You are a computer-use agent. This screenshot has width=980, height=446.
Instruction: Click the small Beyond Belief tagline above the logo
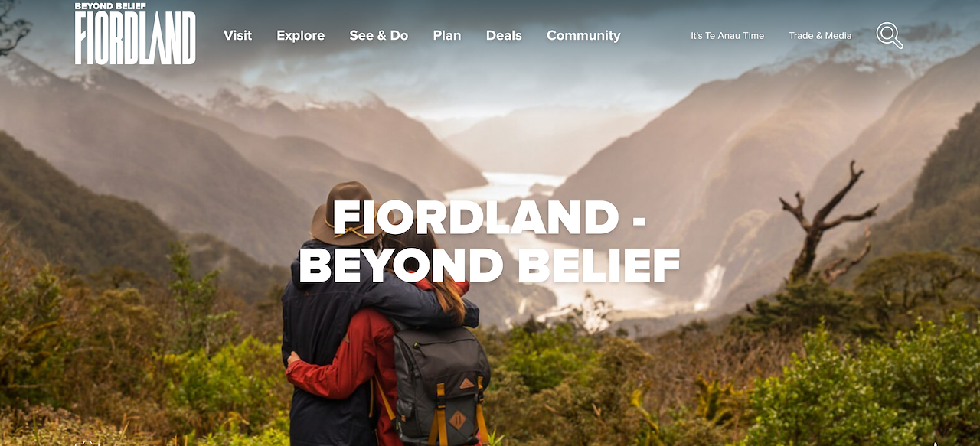coord(110,7)
